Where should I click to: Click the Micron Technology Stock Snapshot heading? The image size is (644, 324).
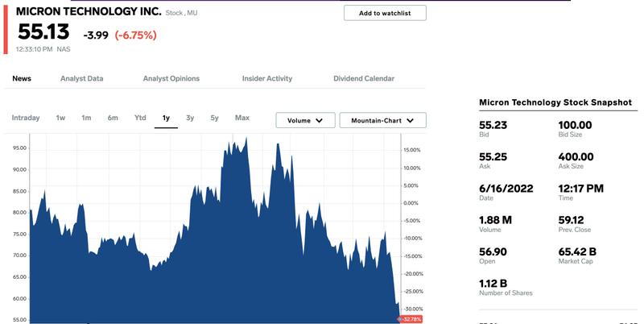[x=555, y=102]
